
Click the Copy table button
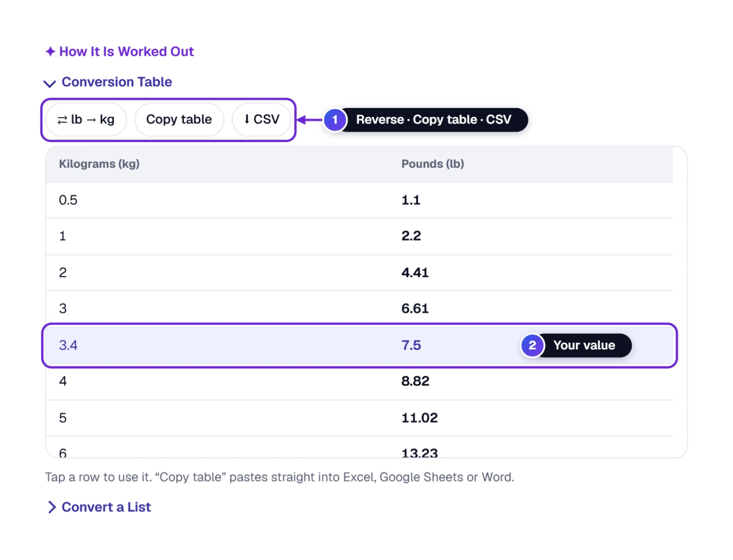[179, 120]
